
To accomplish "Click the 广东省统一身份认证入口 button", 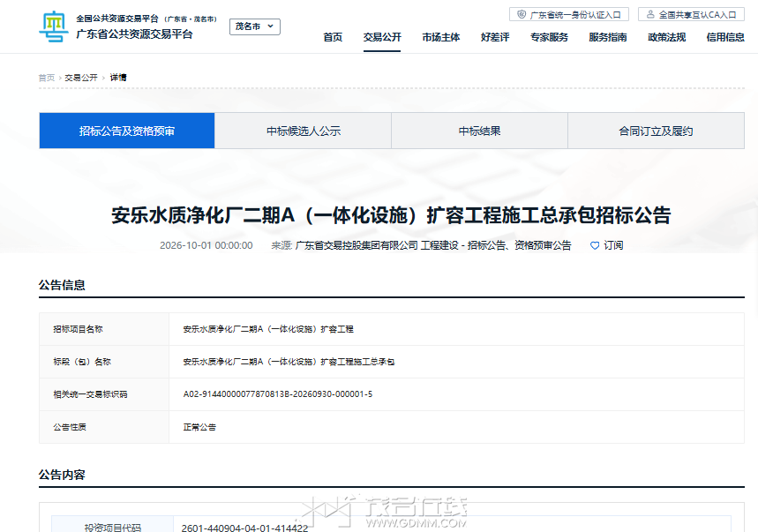I will click(x=569, y=14).
